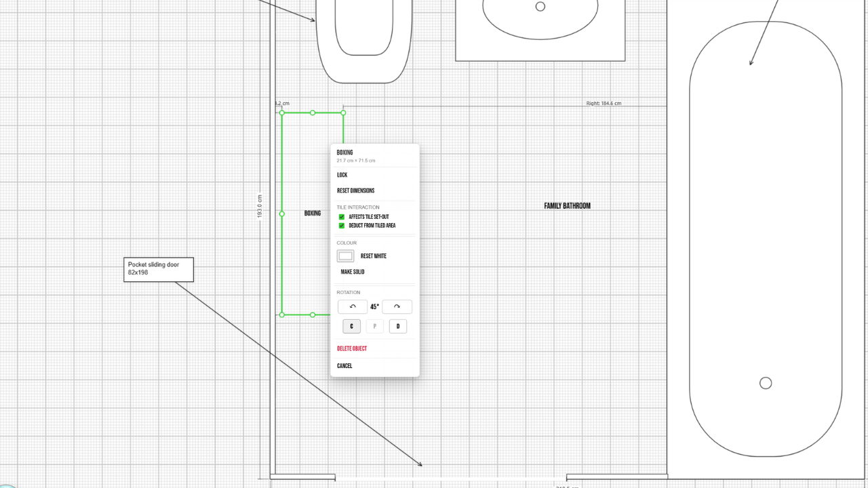Open the white colour swatch picker
The height and width of the screenshot is (488, 868).
[x=346, y=256]
